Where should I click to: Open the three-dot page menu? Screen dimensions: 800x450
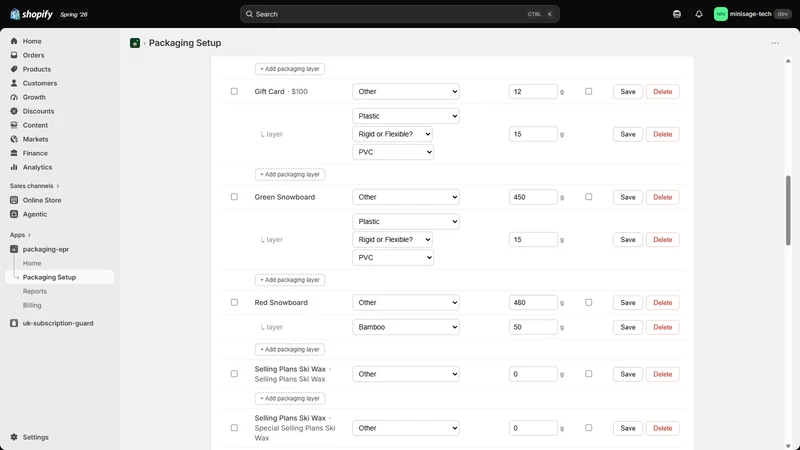coord(774,43)
